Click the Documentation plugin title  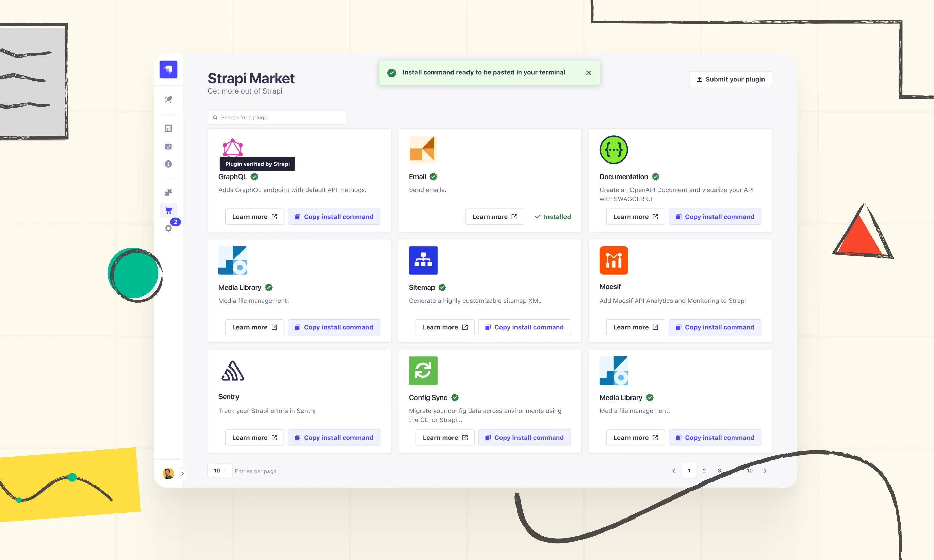click(x=624, y=176)
